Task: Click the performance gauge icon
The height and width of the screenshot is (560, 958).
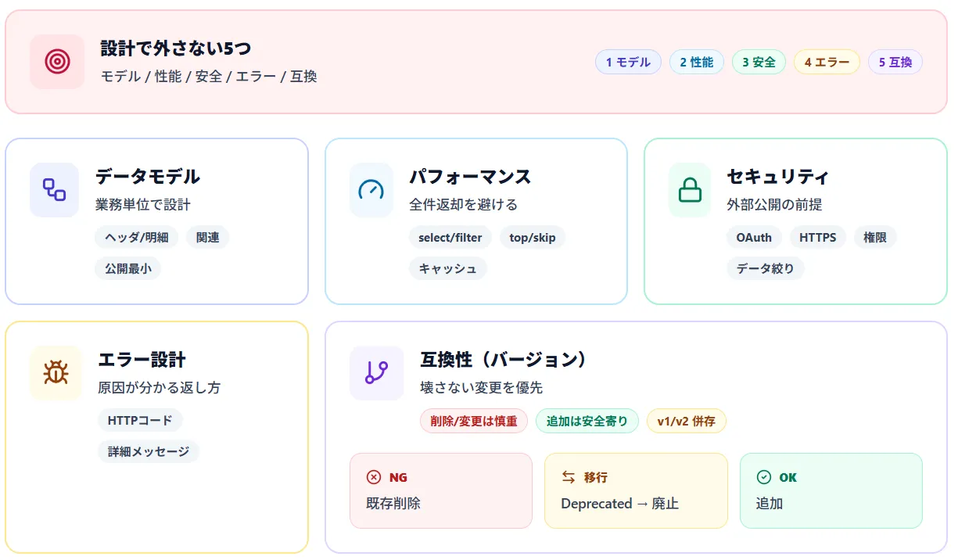Action: point(371,189)
